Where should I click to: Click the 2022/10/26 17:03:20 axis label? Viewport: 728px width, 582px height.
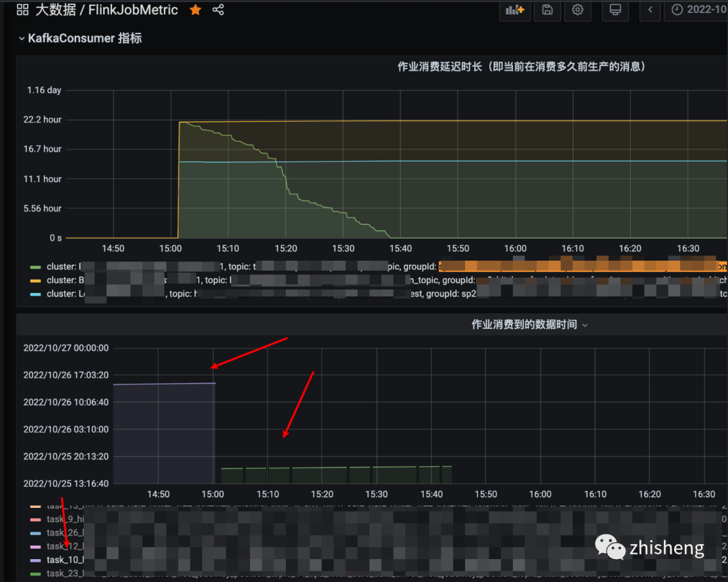(66, 375)
